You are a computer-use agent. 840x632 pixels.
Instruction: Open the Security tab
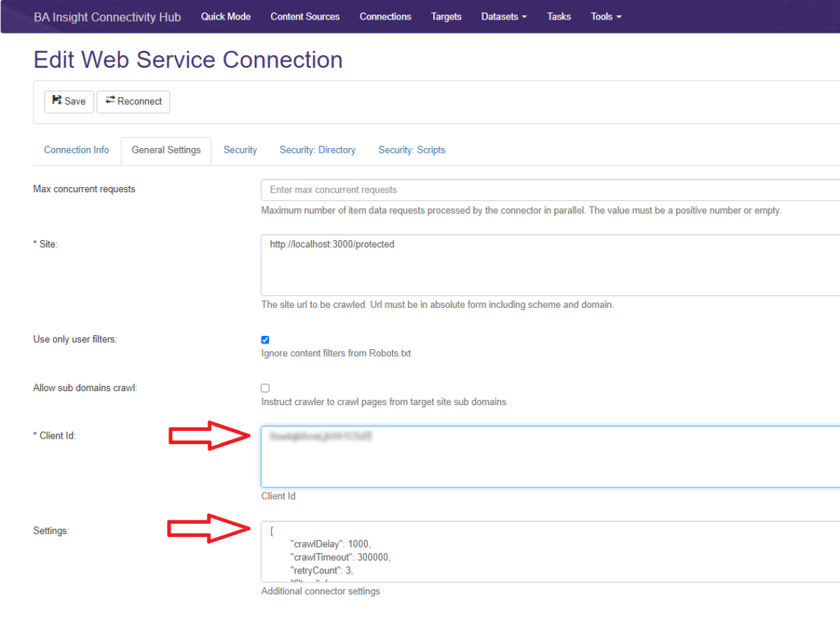pyautogui.click(x=240, y=150)
